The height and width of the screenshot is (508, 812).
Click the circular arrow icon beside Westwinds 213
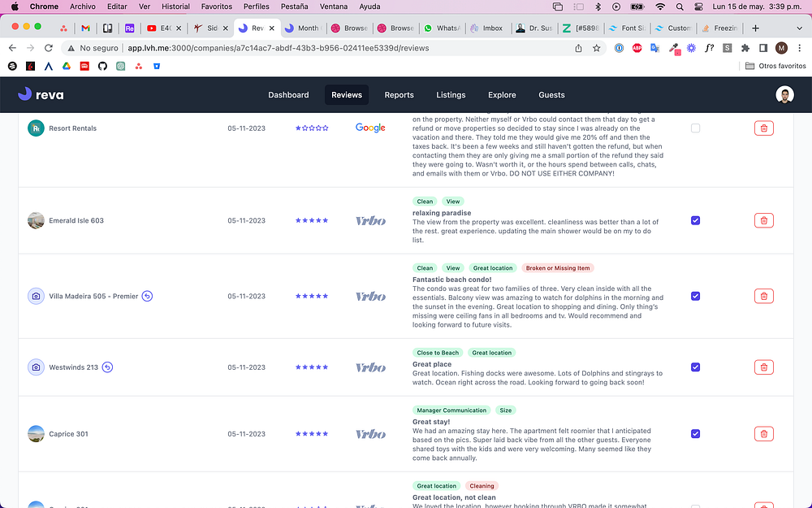[x=107, y=367]
